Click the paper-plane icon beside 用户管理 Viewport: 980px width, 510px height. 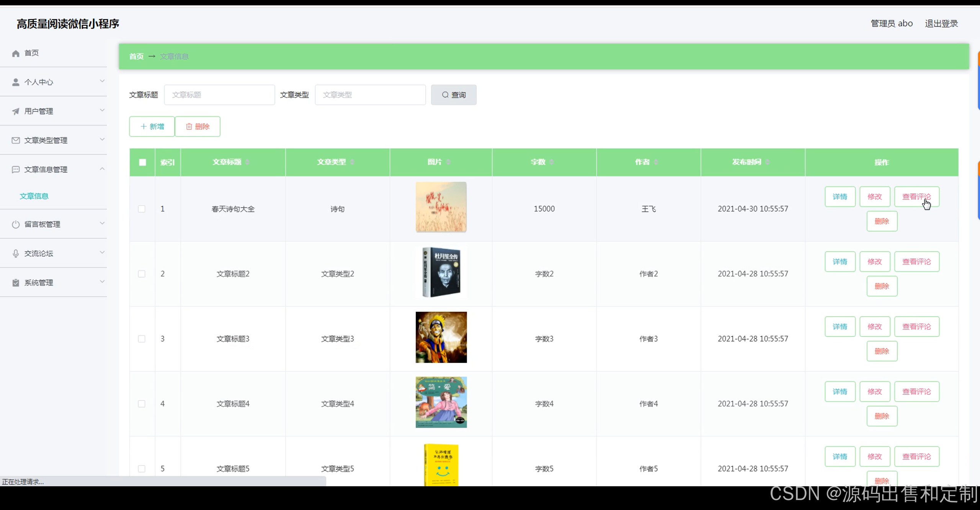[x=16, y=111]
